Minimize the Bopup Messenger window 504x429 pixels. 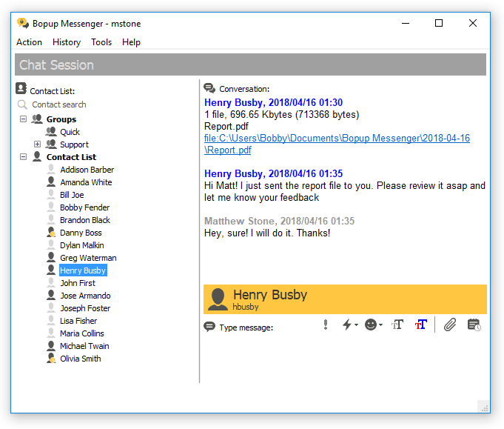[x=406, y=23]
